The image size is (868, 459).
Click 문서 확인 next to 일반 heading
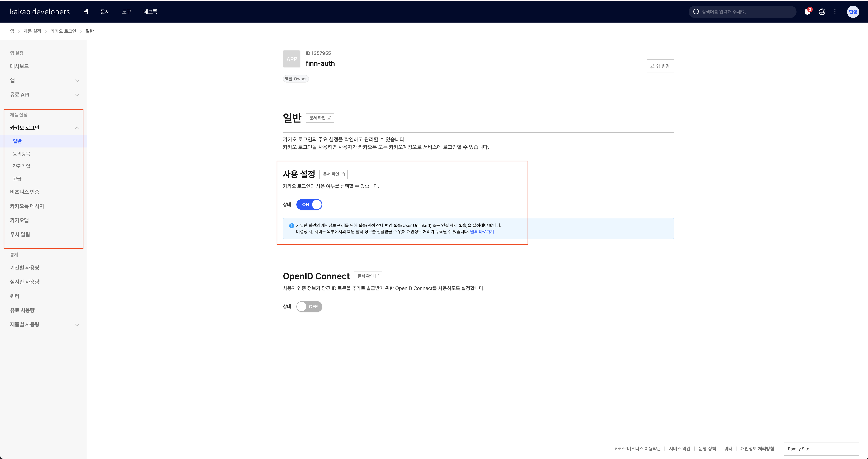coord(320,118)
